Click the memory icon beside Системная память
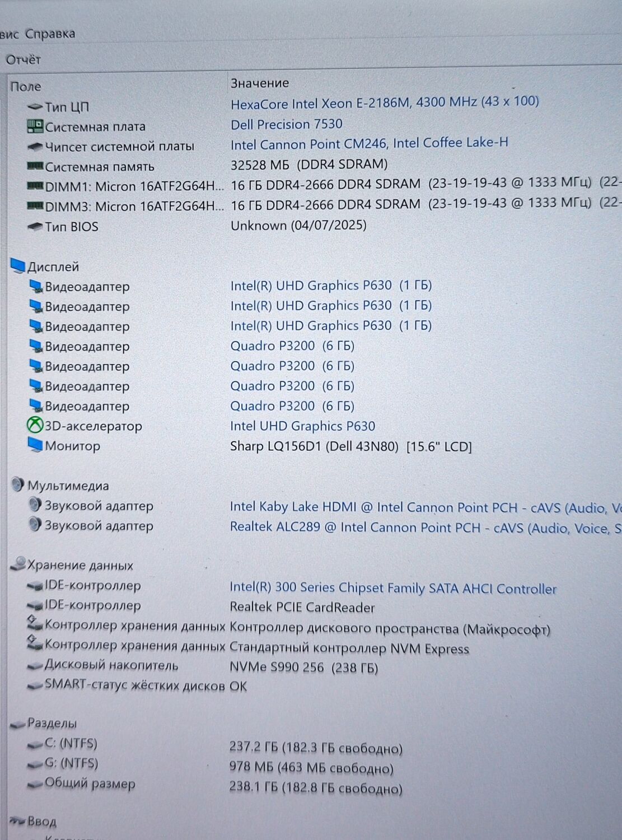This screenshot has width=622, height=840. tap(35, 166)
